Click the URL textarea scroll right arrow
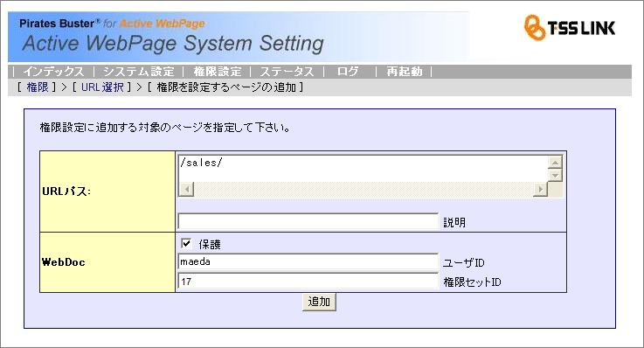This screenshot has height=348, width=644. click(x=541, y=190)
